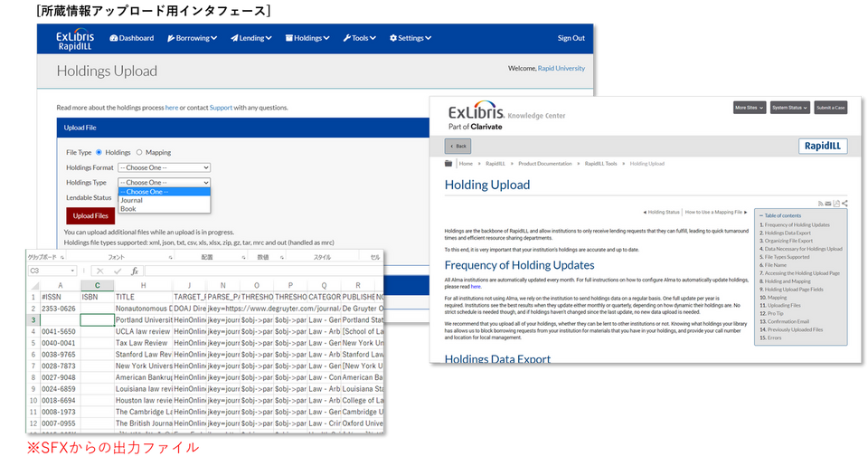Click the formula bar enter checkmark icon

pyautogui.click(x=118, y=271)
